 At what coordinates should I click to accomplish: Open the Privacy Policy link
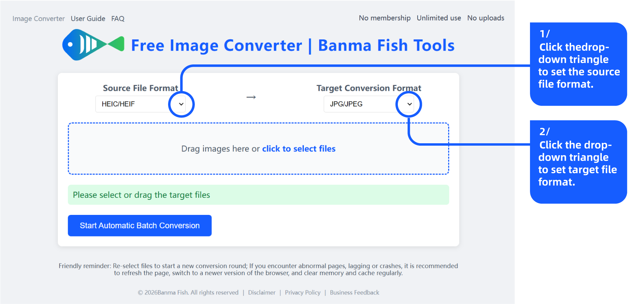pos(303,292)
